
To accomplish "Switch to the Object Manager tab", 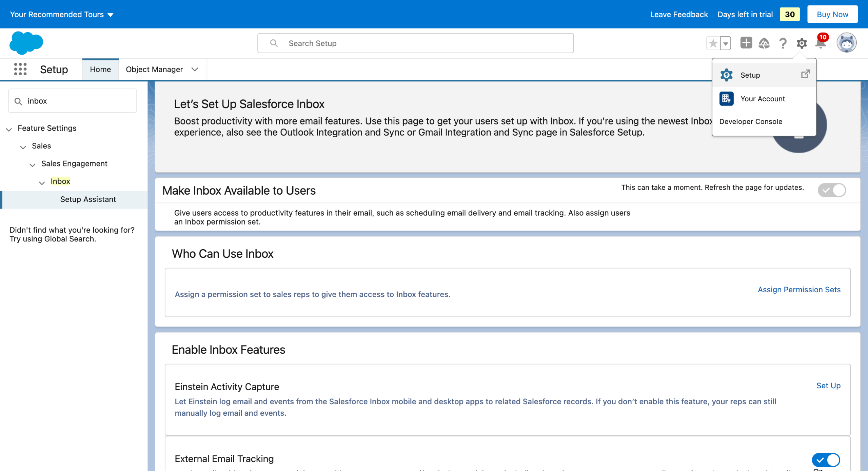I will click(x=154, y=69).
